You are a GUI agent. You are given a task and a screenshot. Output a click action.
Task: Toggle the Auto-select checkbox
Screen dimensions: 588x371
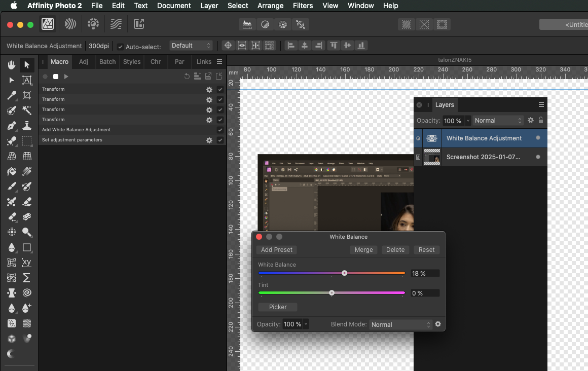[x=120, y=47]
